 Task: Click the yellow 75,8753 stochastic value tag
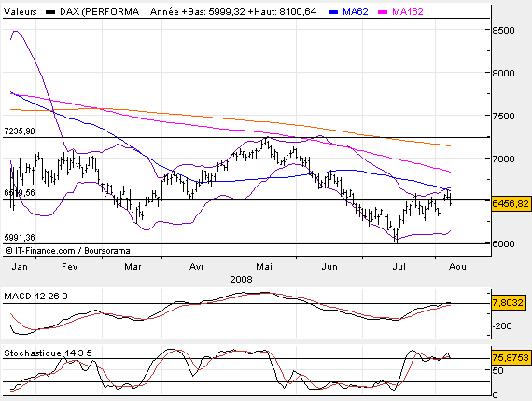pyautogui.click(x=511, y=357)
